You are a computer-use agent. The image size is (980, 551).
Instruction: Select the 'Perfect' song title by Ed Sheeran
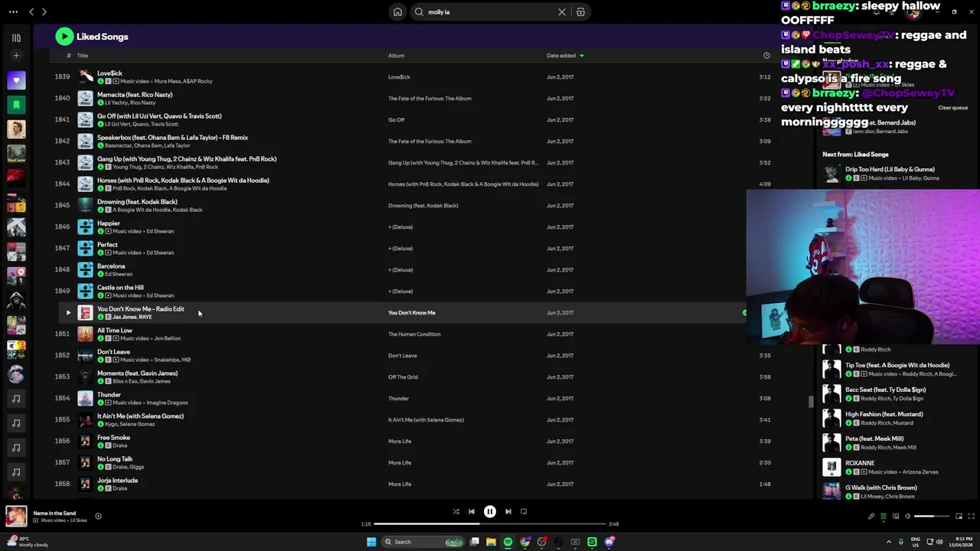click(x=107, y=245)
